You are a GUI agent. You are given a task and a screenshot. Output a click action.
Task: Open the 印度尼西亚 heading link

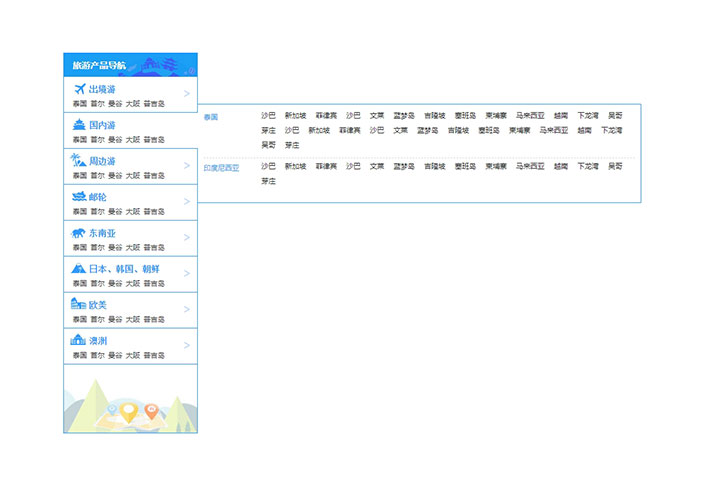[x=222, y=168]
